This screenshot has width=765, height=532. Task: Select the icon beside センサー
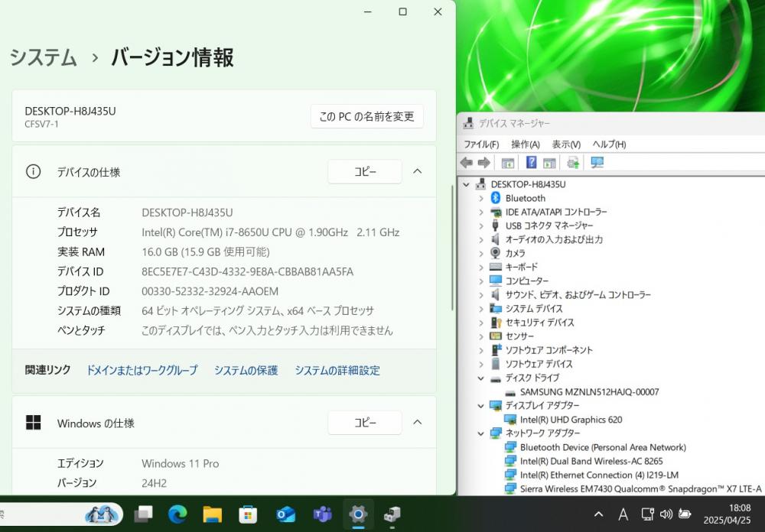click(495, 336)
